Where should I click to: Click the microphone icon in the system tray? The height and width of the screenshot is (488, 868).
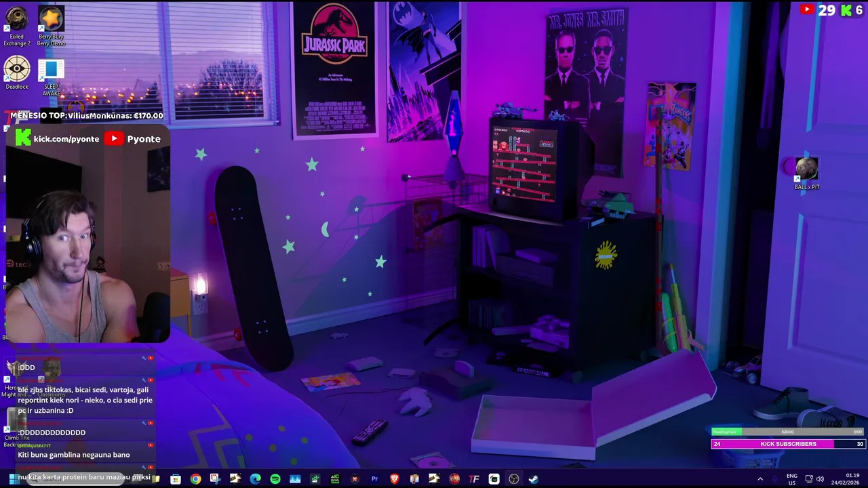click(775, 479)
